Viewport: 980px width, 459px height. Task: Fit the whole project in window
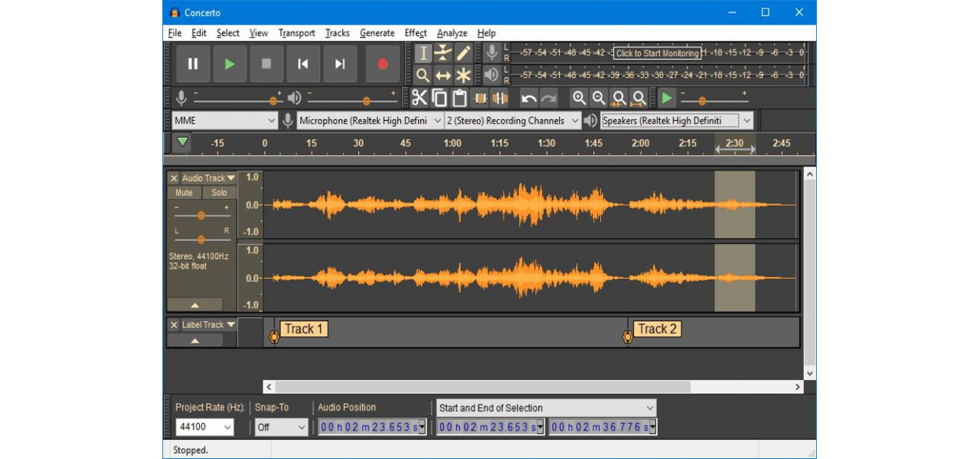(639, 98)
